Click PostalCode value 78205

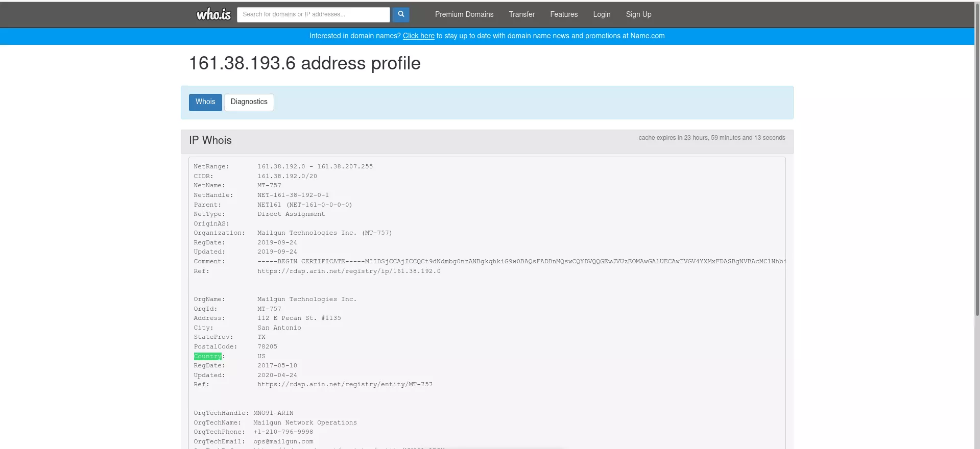click(x=267, y=347)
